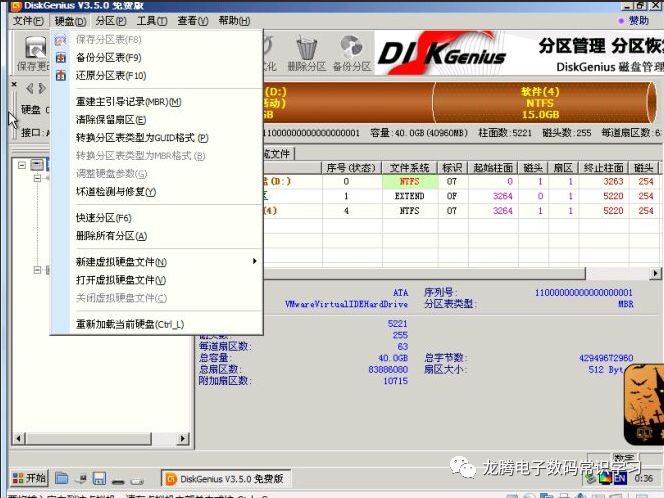Click the restore partition table menu icon

61,75
